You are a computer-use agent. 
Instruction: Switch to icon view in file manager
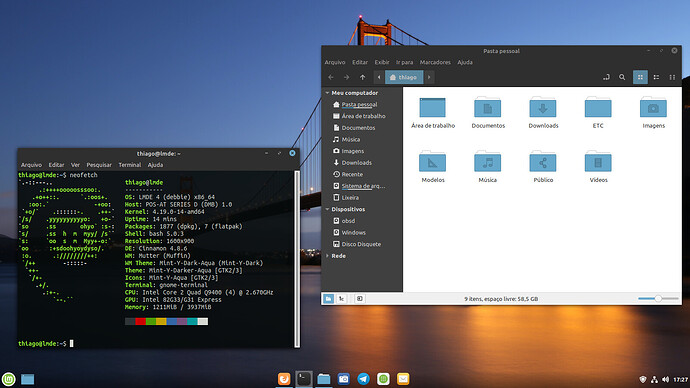[x=640, y=77]
